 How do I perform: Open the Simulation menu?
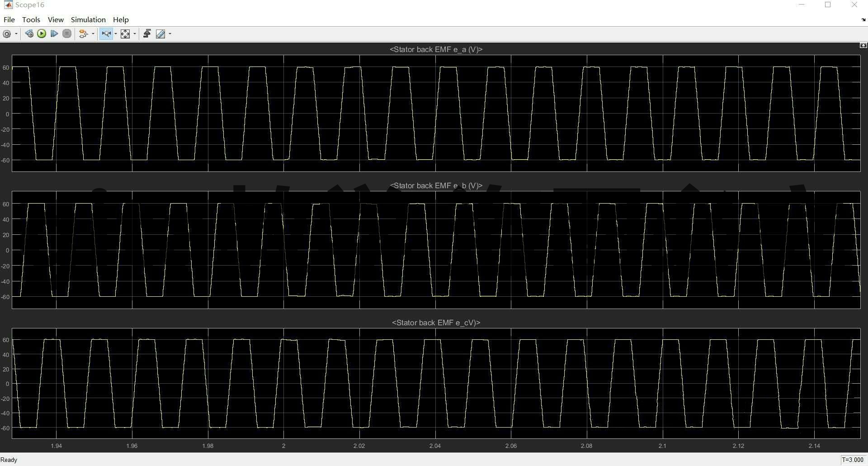pos(88,19)
